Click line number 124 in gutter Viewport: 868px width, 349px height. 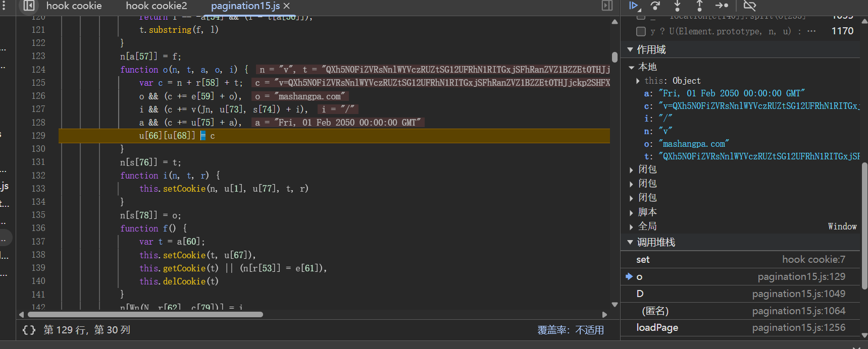38,70
